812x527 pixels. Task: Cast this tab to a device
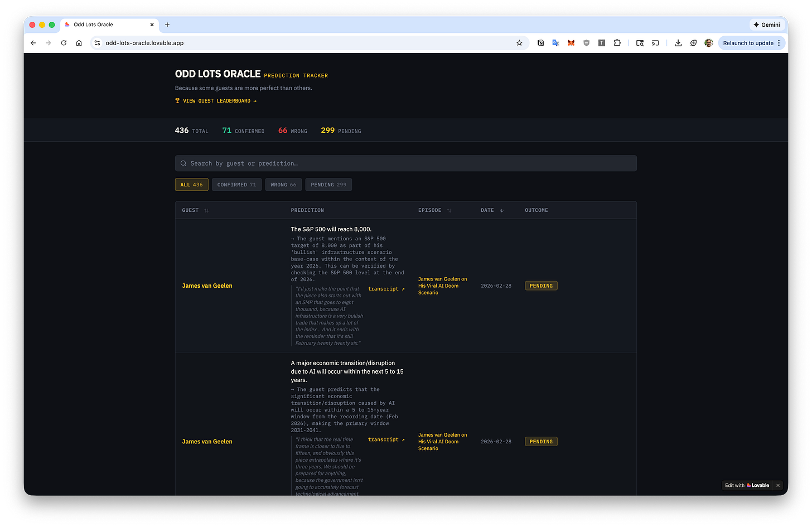655,43
